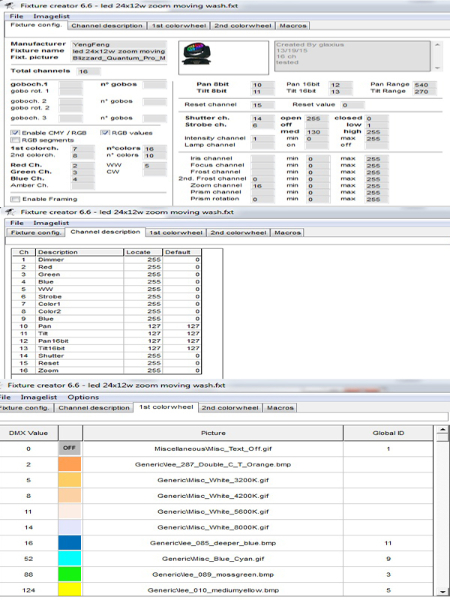Toggle the Enable CMY / RGB checkbox
Screen dimensions: 450x600
point(15,132)
